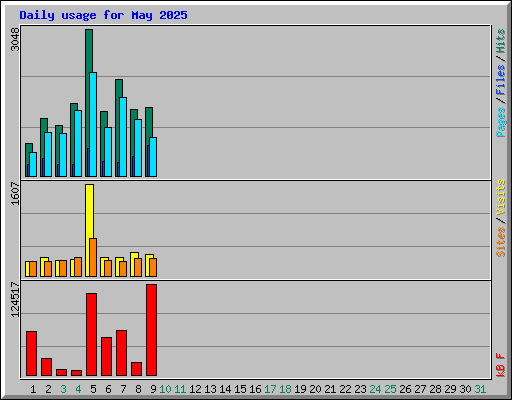Click the green "Hits" legend word
This screenshot has width=512, height=400.
click(x=500, y=41)
